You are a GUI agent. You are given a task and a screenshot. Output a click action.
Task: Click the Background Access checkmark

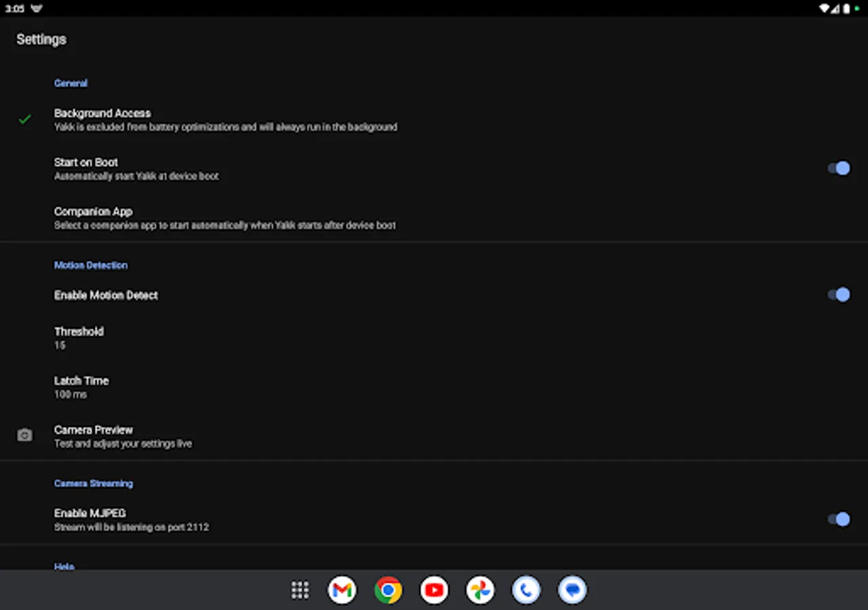24,119
